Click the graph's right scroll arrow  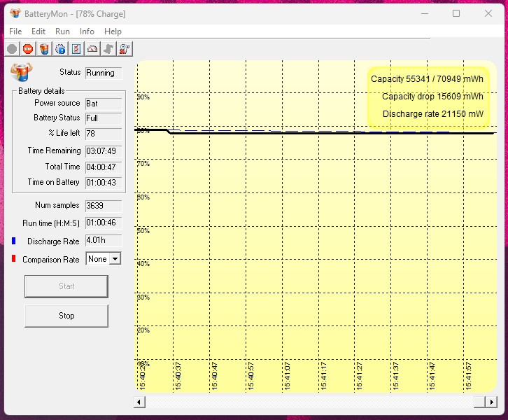tap(491, 402)
